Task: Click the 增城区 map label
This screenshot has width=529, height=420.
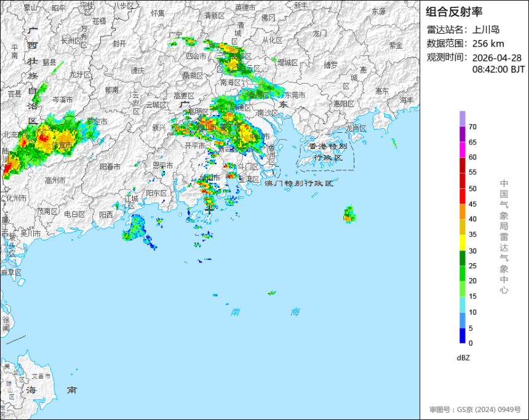Action: (288, 63)
